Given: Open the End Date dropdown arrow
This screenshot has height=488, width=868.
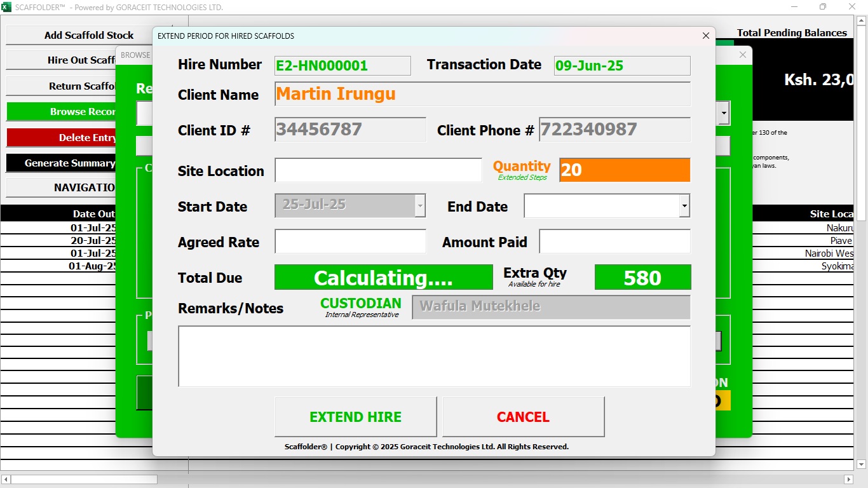Looking at the screenshot, I should point(684,206).
